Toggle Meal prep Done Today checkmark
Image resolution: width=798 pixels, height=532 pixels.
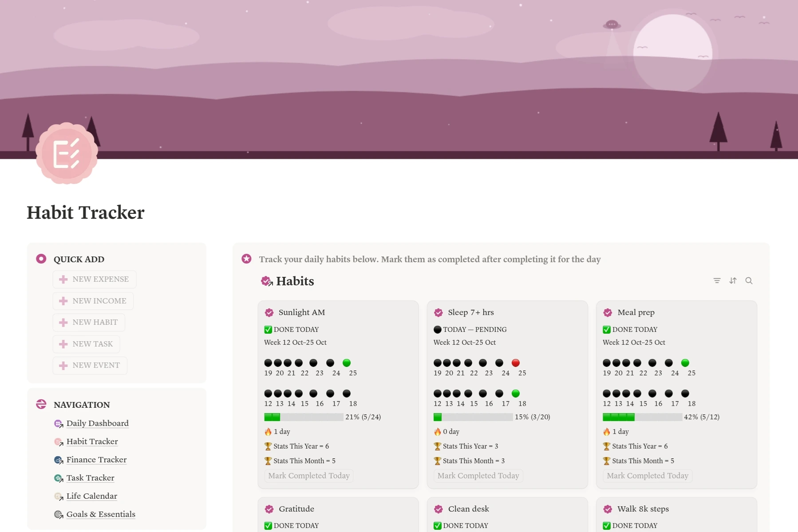[607, 329]
